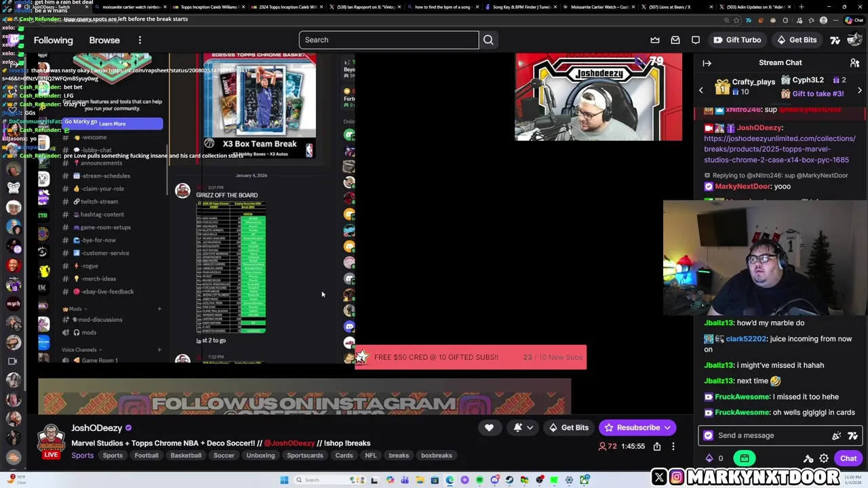Show next gift leaderboard entry
868x488 pixels.
point(860,90)
